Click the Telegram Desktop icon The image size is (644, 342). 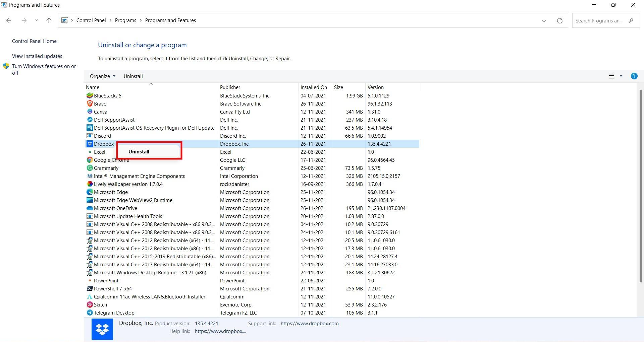90,313
